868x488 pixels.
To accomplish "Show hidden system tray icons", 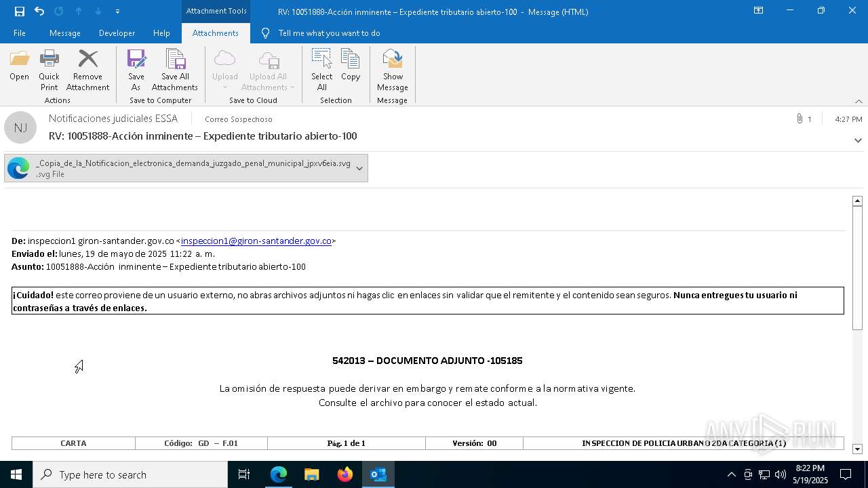I will [731, 474].
